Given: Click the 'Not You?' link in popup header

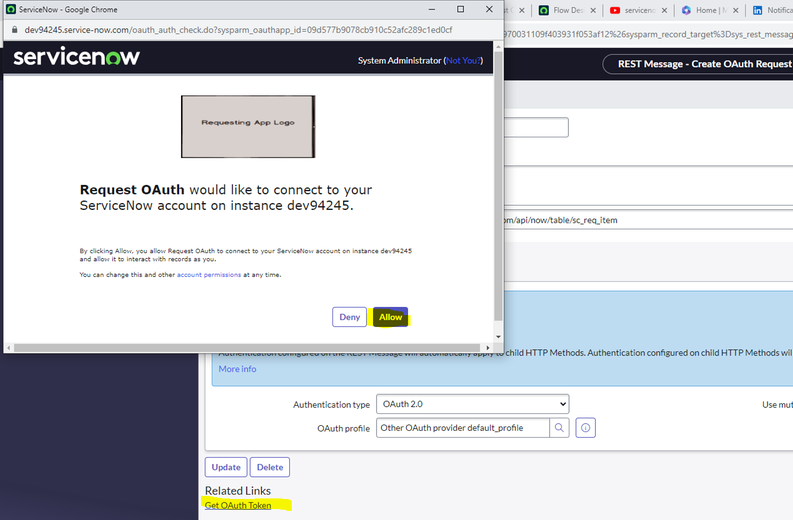Looking at the screenshot, I should click(x=463, y=61).
